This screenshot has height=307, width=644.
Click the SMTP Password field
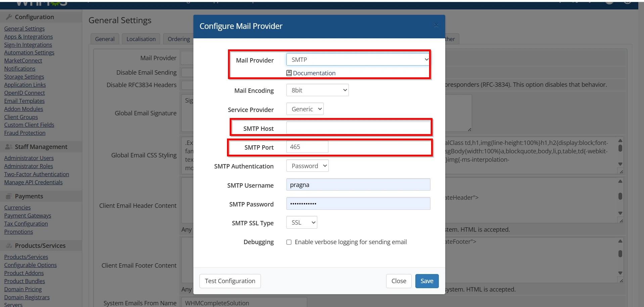click(x=358, y=203)
